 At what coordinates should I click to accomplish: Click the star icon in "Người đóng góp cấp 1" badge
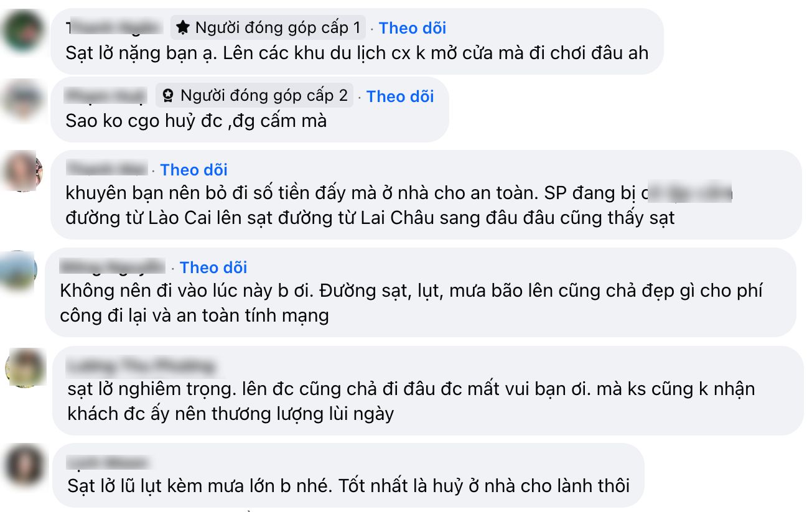[x=182, y=28]
